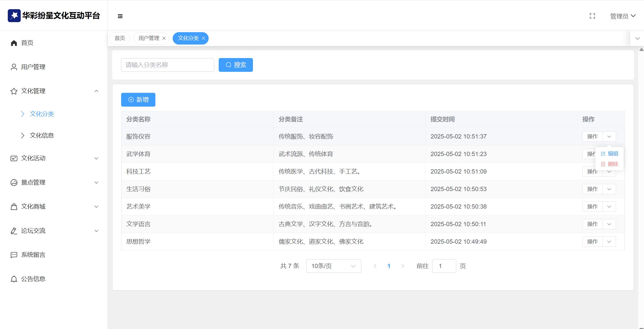Open 用户管理 in sidebar
This screenshot has width=644, height=329.
[x=33, y=67]
